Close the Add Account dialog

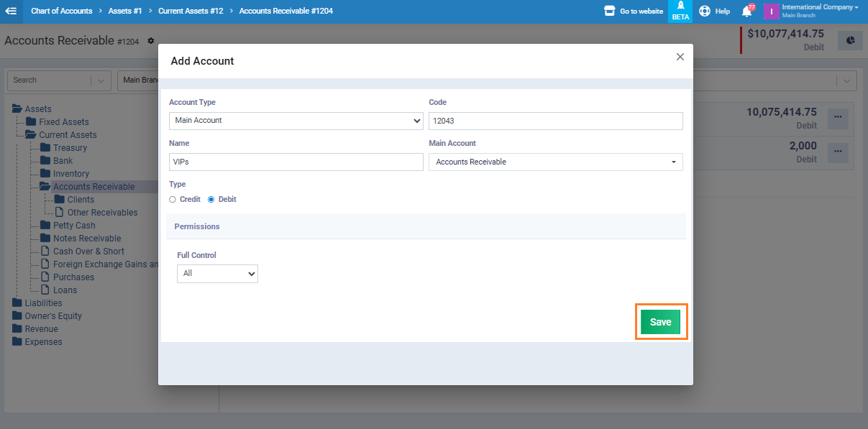[680, 57]
